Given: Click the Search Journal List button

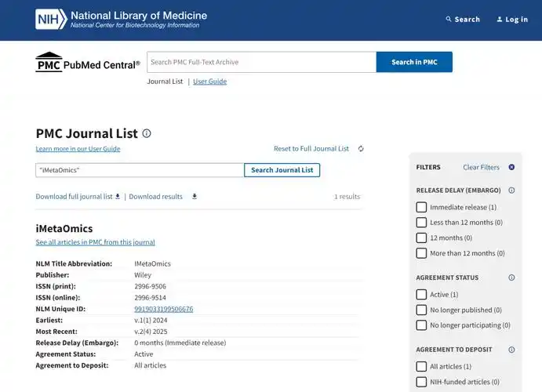Looking at the screenshot, I should pos(282,170).
